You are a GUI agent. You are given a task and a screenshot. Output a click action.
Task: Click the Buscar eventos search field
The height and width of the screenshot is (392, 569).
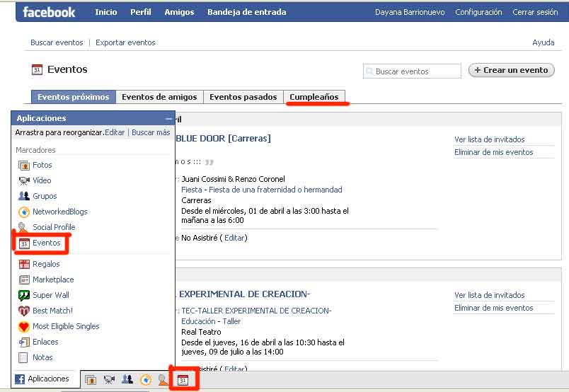point(412,71)
